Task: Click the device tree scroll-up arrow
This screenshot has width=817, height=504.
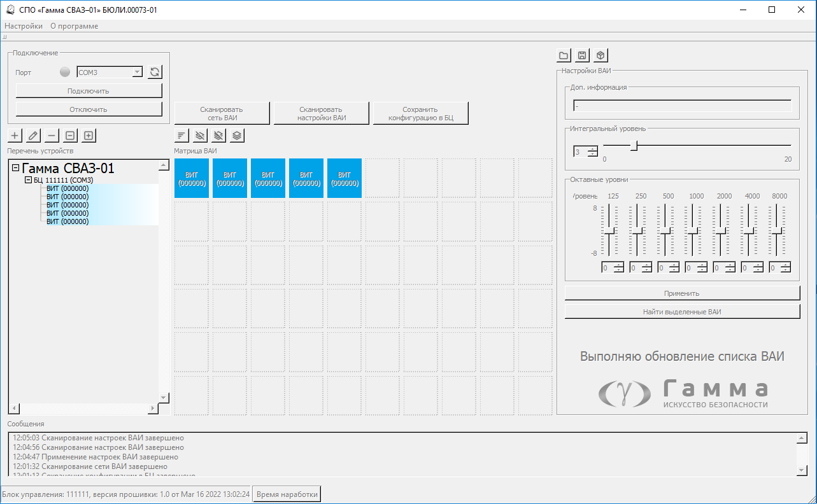Action: point(164,165)
